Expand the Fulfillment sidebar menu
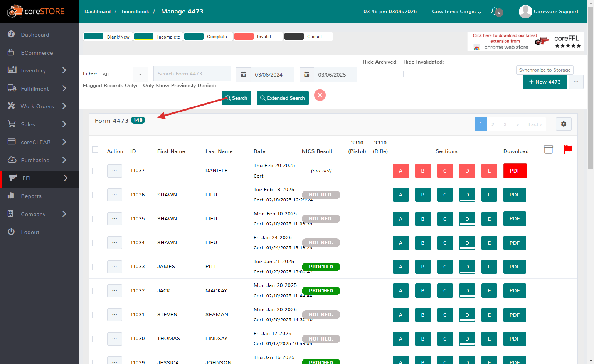The width and height of the screenshot is (594, 364). pos(39,88)
